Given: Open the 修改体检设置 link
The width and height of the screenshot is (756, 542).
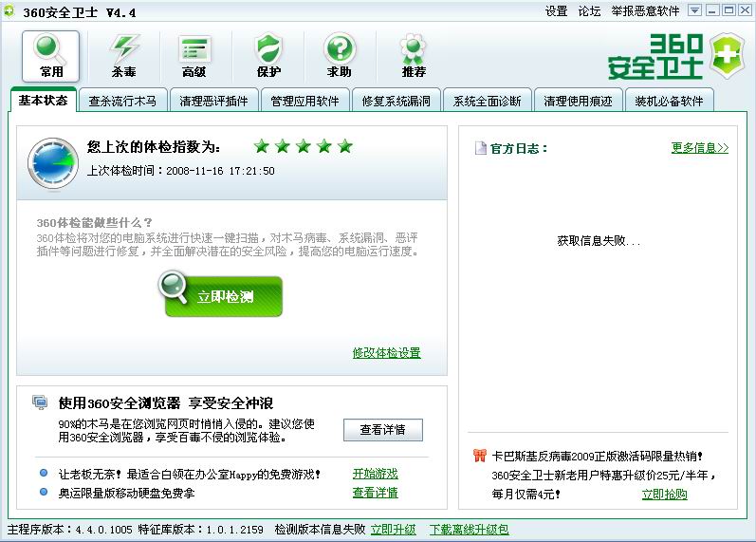Looking at the screenshot, I should coord(387,353).
